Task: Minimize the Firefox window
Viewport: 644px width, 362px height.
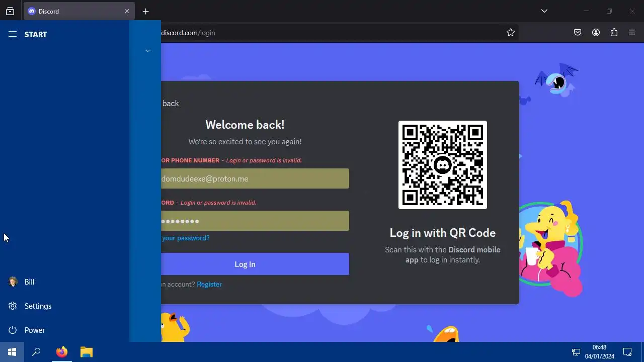Action: pyautogui.click(x=586, y=11)
